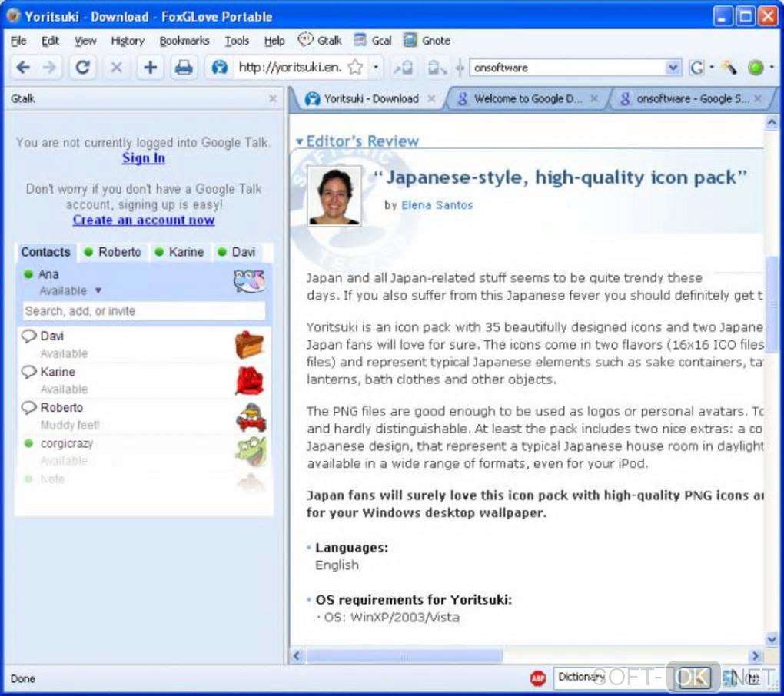Open a new tab with the plus icon
Screen dimensions: 784x696
tap(150, 67)
